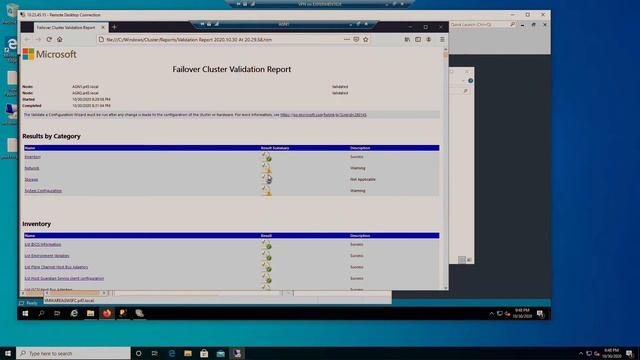Click the Storage not applicable result icon
640x360 pixels.
point(267,179)
